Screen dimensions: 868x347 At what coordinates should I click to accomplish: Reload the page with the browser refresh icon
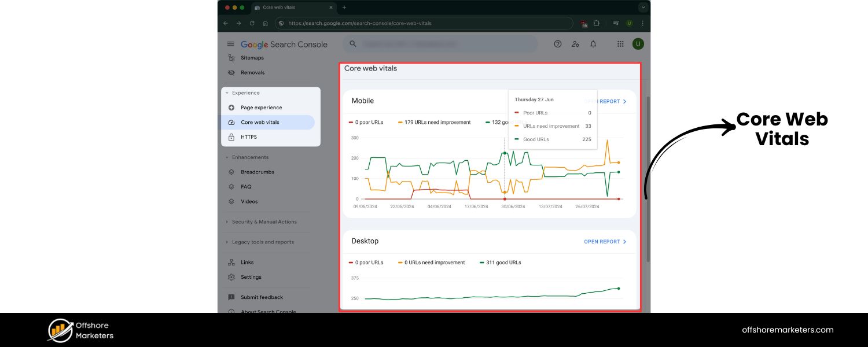[x=252, y=23]
